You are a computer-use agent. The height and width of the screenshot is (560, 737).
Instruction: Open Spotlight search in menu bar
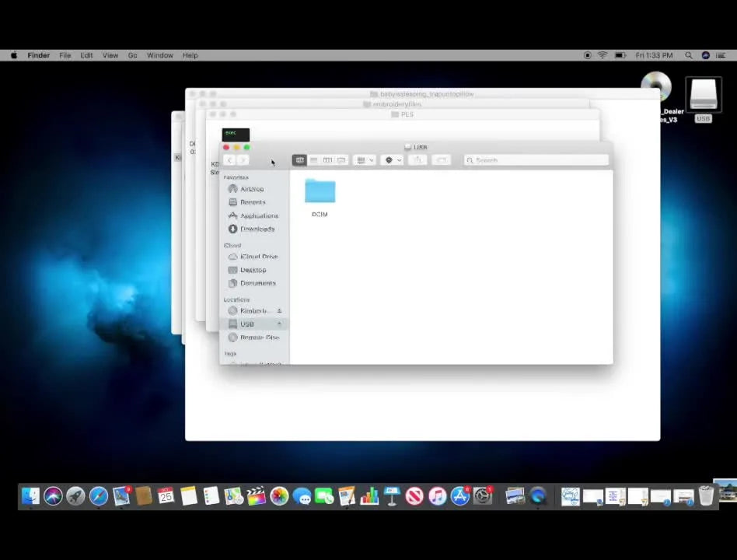point(689,55)
